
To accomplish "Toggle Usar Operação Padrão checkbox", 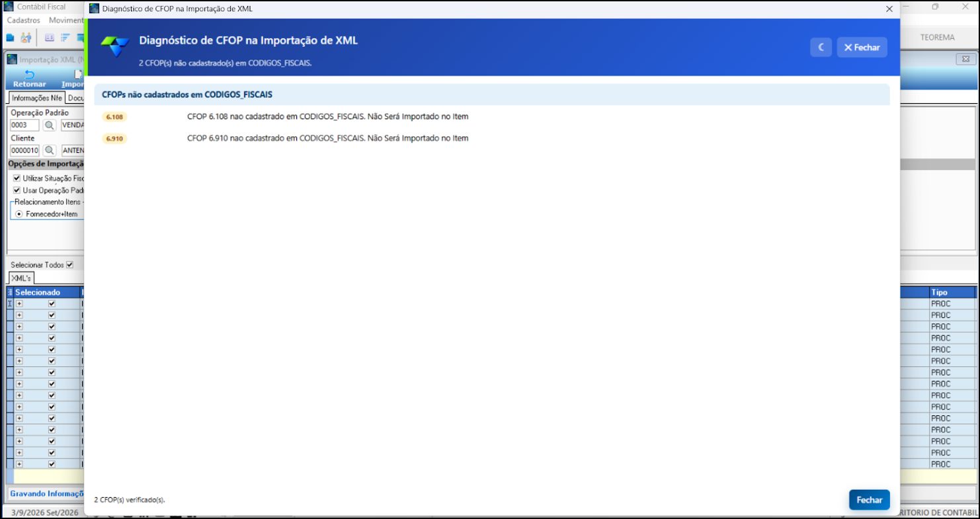I will click(x=17, y=190).
